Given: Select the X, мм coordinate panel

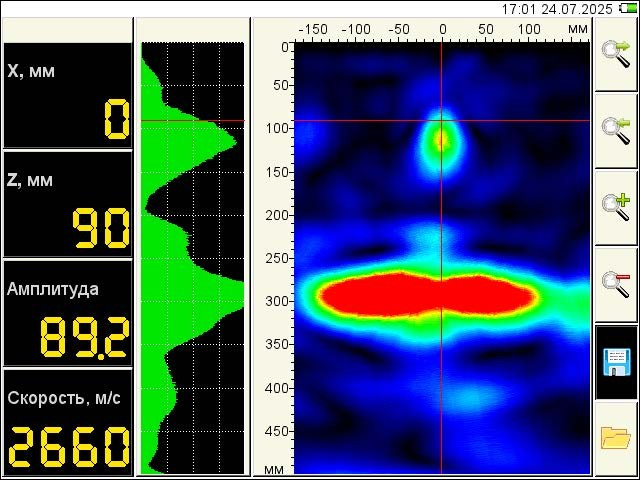Looking at the screenshot, I should coord(67,95).
